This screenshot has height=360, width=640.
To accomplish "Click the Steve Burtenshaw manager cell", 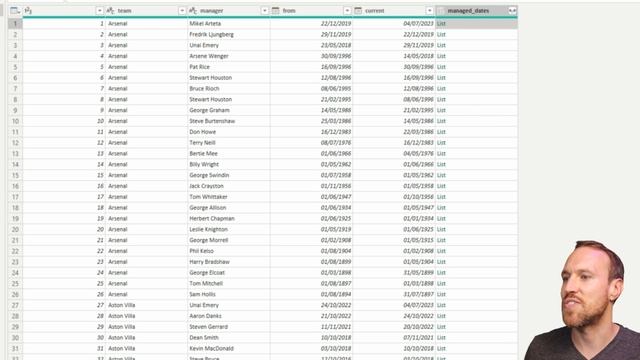I will click(229, 121).
